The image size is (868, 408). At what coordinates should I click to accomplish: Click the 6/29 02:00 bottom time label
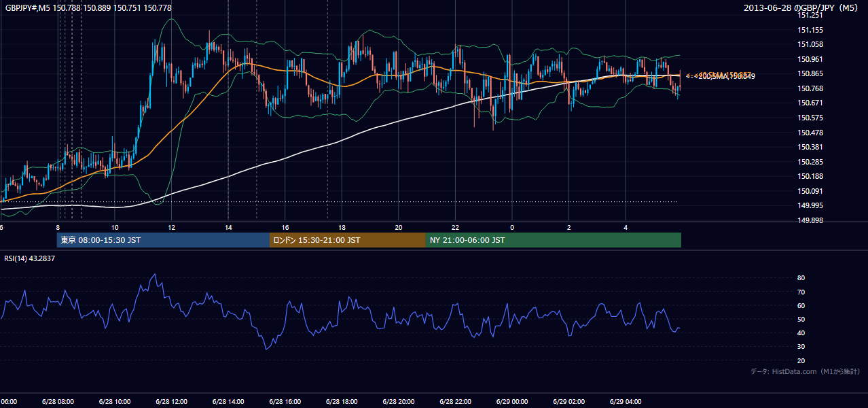tap(569, 402)
